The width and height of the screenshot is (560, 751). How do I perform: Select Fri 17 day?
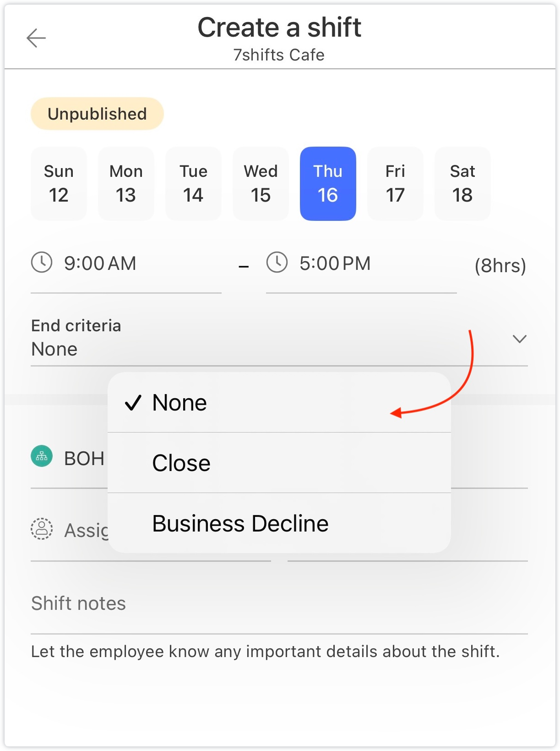tap(395, 184)
